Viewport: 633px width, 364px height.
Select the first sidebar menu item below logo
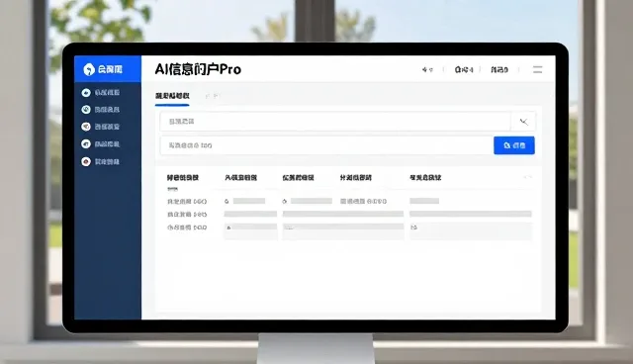[101, 92]
